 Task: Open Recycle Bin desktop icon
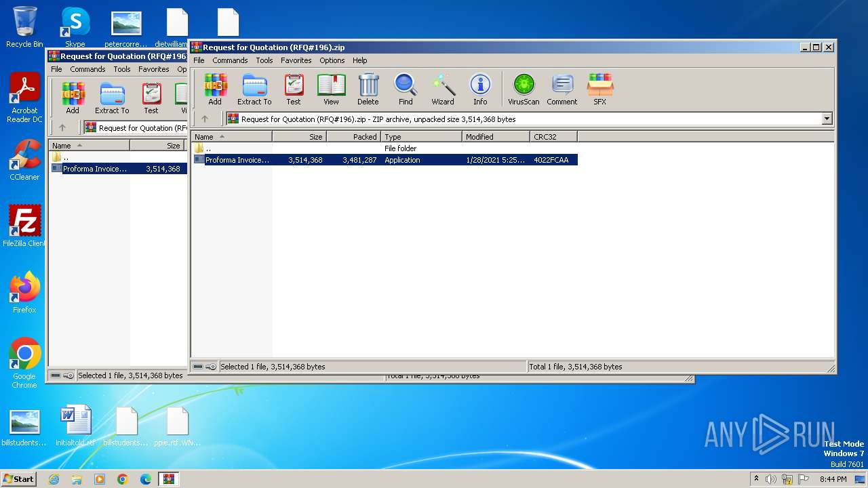pyautogui.click(x=24, y=27)
